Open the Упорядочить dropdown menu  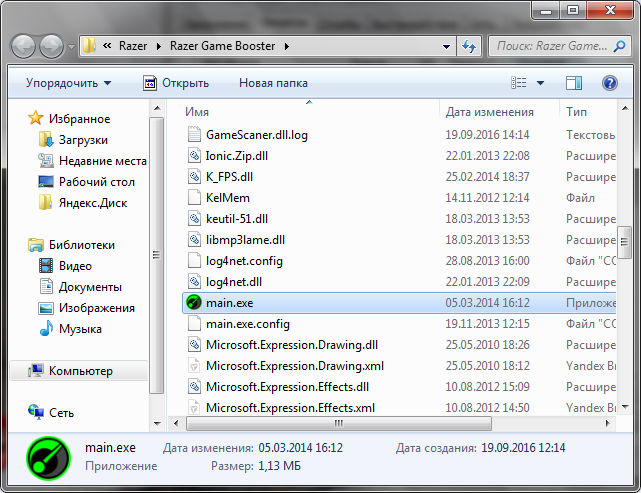click(x=68, y=83)
